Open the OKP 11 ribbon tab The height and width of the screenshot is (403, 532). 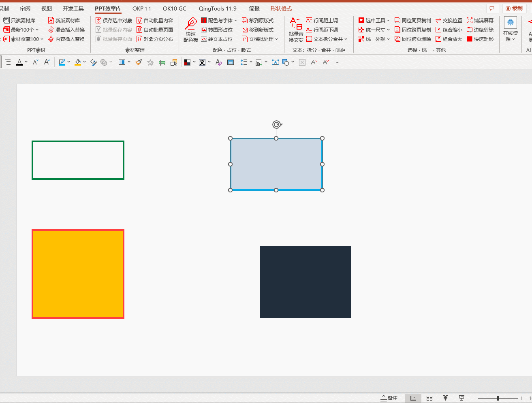142,9
